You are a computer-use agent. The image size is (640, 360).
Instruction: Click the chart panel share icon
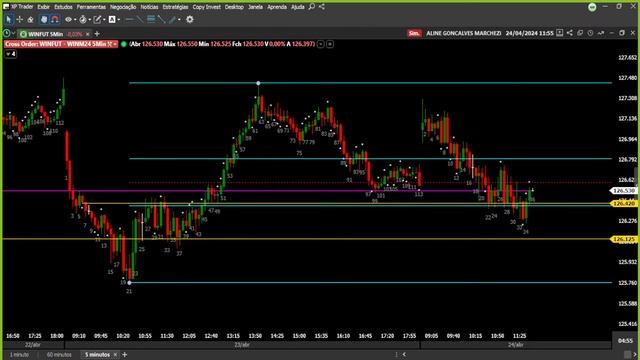click(x=570, y=33)
